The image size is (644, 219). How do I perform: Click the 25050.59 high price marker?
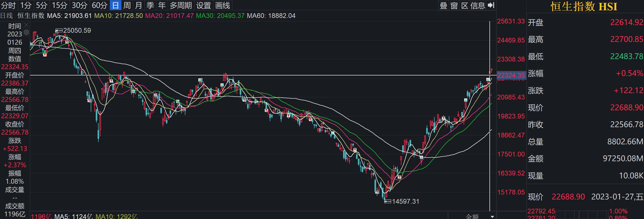click(77, 31)
